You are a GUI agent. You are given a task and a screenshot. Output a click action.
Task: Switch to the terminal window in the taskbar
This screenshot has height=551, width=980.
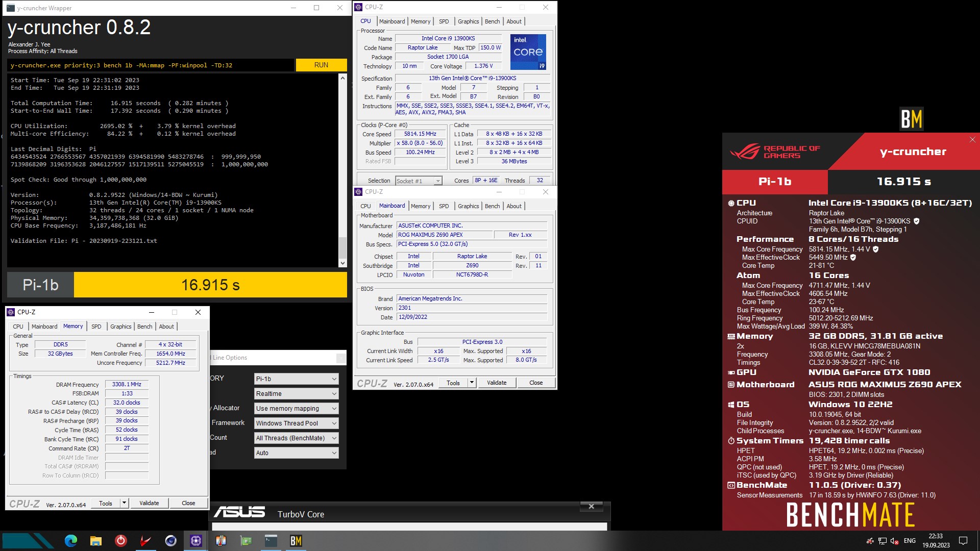pyautogui.click(x=271, y=541)
